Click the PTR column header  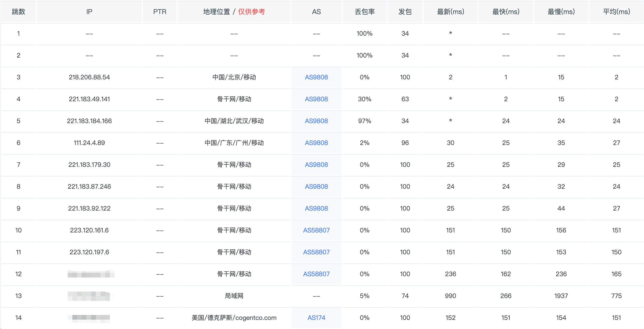coord(160,12)
